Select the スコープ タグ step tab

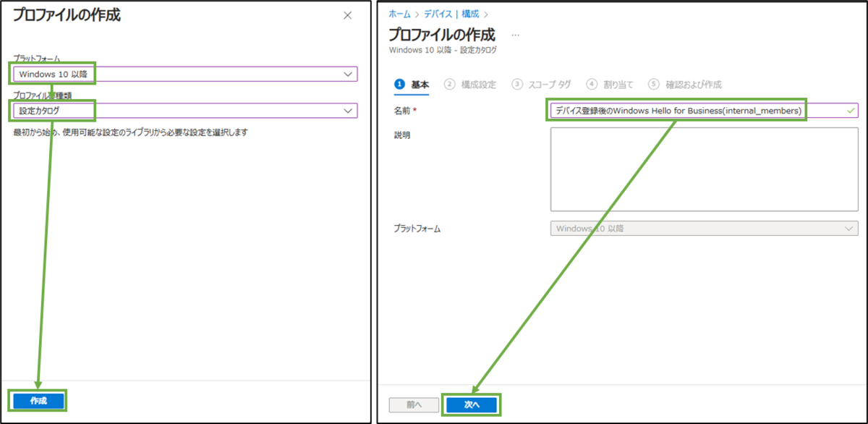click(x=542, y=85)
